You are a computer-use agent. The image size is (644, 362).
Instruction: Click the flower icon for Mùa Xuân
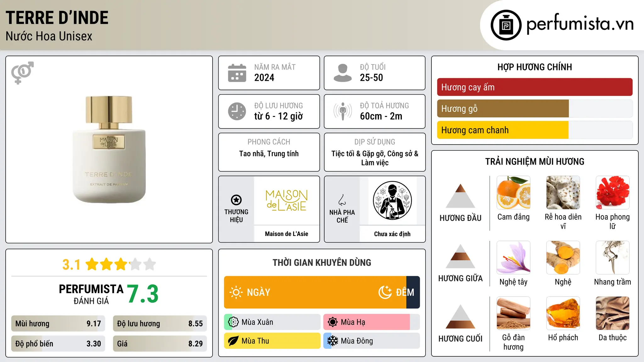[233, 322]
